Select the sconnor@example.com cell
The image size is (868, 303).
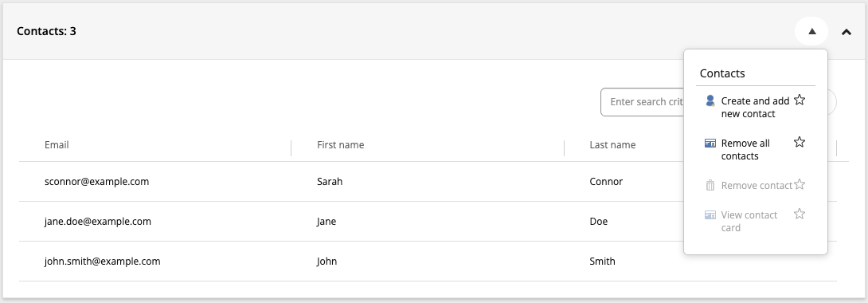pos(97,182)
